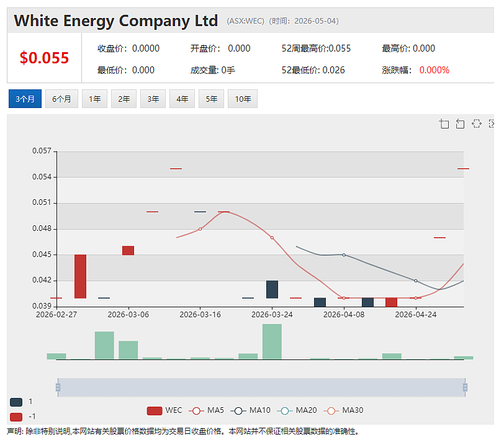Click the left handle of the data zoom slider
The width and height of the screenshot is (504, 442).
pos(58,387)
